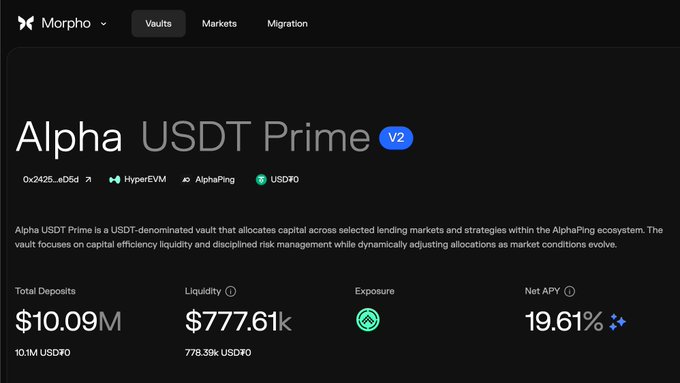The image size is (680, 383).
Task: Open the Vaults tab
Action: pos(158,23)
